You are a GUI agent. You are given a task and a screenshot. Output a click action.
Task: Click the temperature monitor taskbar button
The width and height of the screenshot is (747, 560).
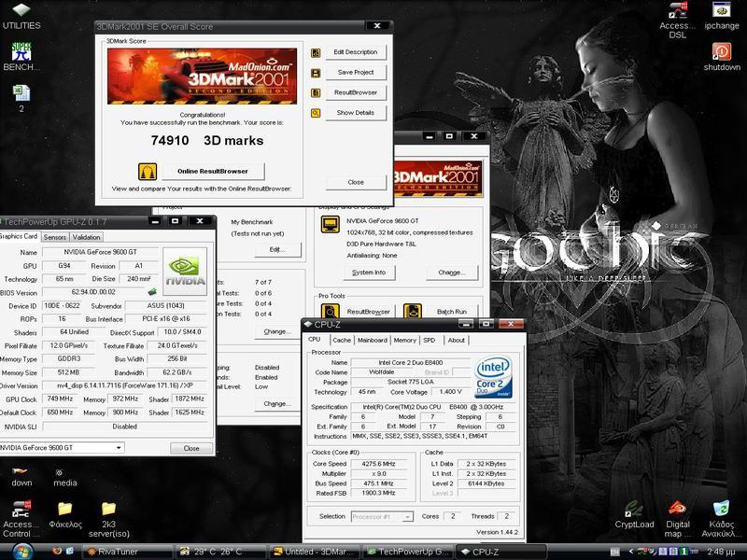221,552
